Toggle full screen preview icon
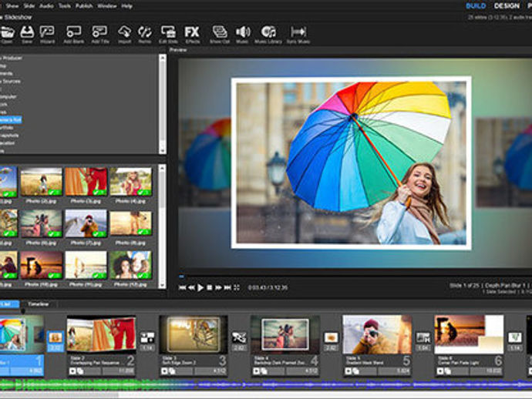532x399 pixels. coord(237,287)
